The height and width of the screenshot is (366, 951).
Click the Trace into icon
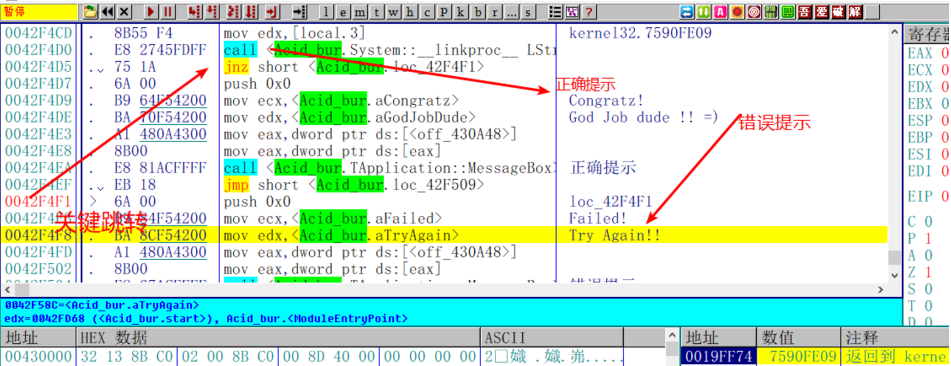point(234,12)
